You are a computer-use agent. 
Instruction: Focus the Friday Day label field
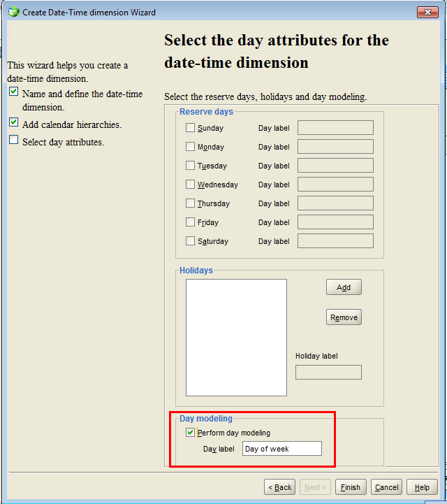335,222
